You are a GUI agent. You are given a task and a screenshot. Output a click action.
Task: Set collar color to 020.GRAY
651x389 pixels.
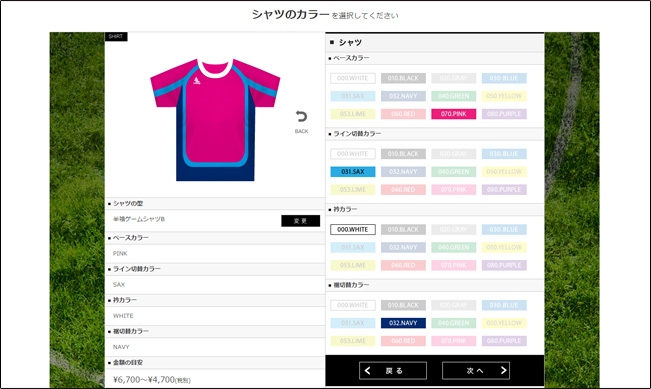454,230
